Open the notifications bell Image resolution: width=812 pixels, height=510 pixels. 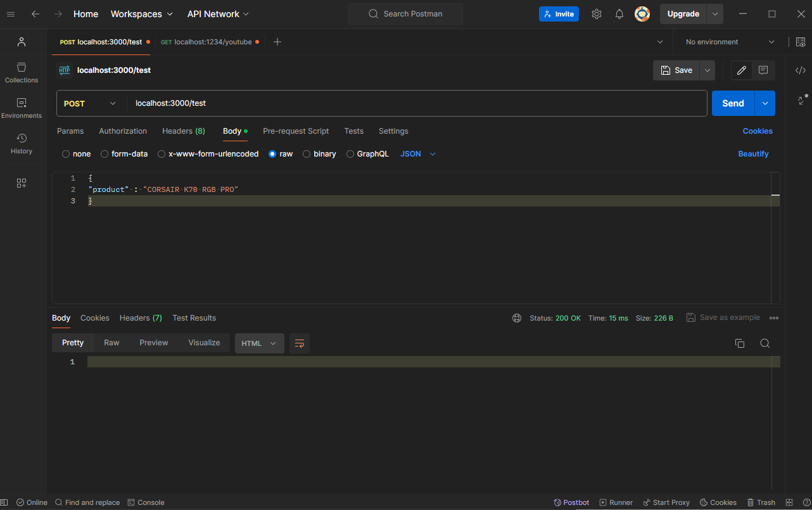(619, 14)
